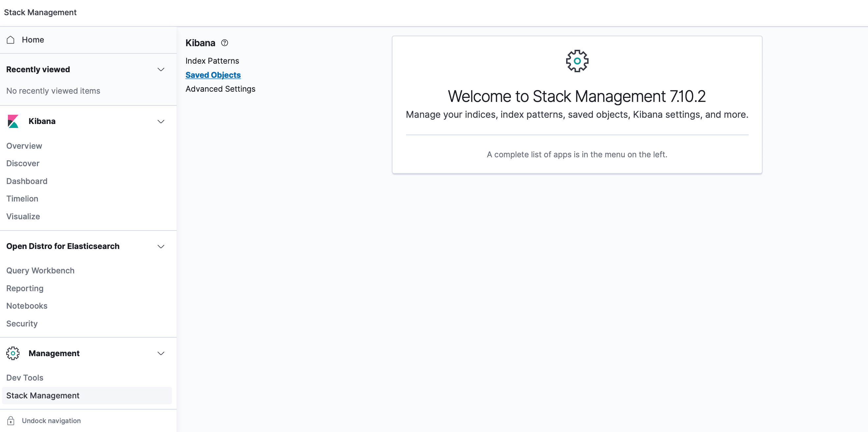Click the gear icon in the welcome panel
The height and width of the screenshot is (432, 868).
coord(577,61)
